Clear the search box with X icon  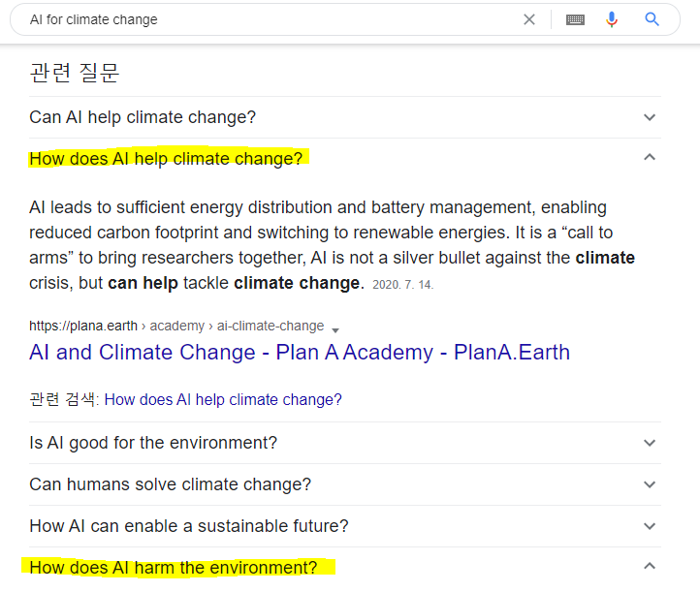529,19
